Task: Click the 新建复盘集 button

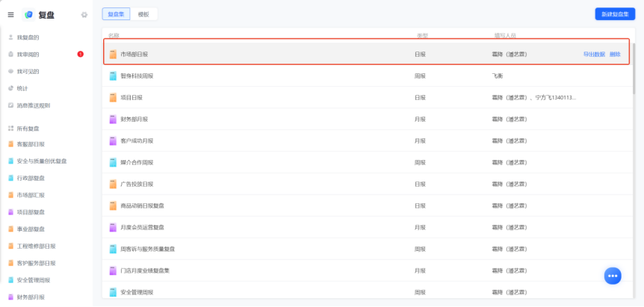Action: pos(615,14)
